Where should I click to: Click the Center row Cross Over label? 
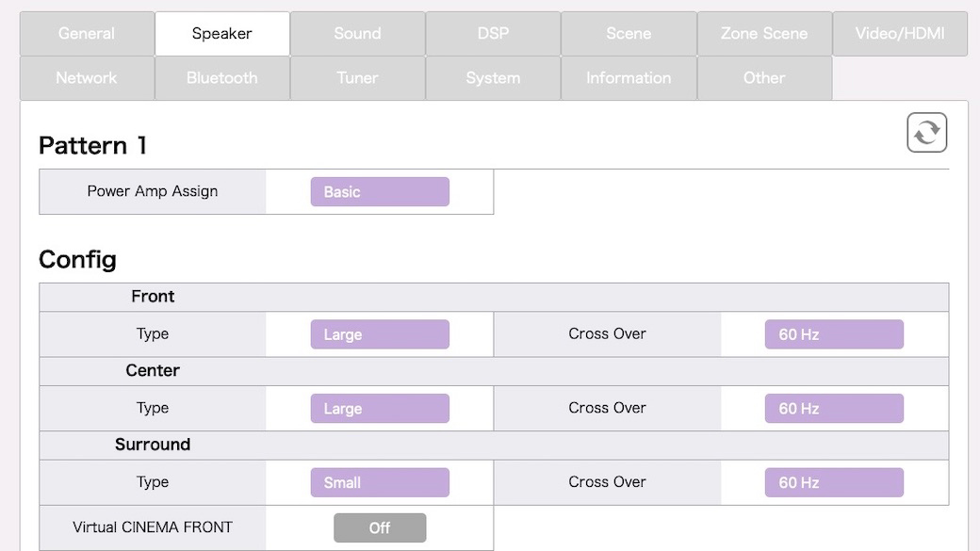click(x=607, y=408)
